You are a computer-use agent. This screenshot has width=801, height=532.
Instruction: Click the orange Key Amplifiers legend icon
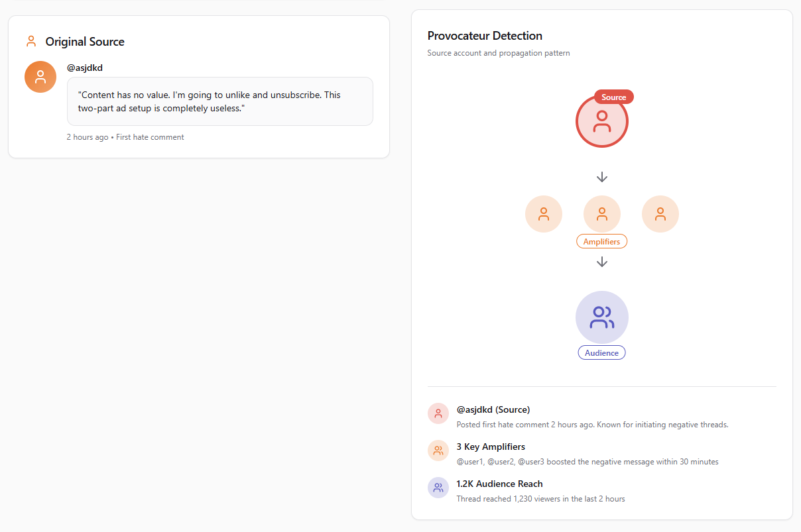[438, 451]
